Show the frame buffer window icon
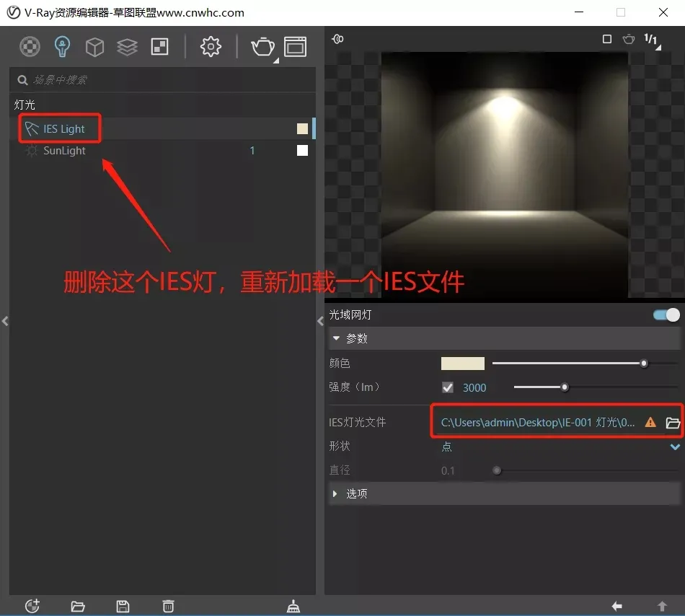Screen dimensions: 685x616 [x=296, y=47]
